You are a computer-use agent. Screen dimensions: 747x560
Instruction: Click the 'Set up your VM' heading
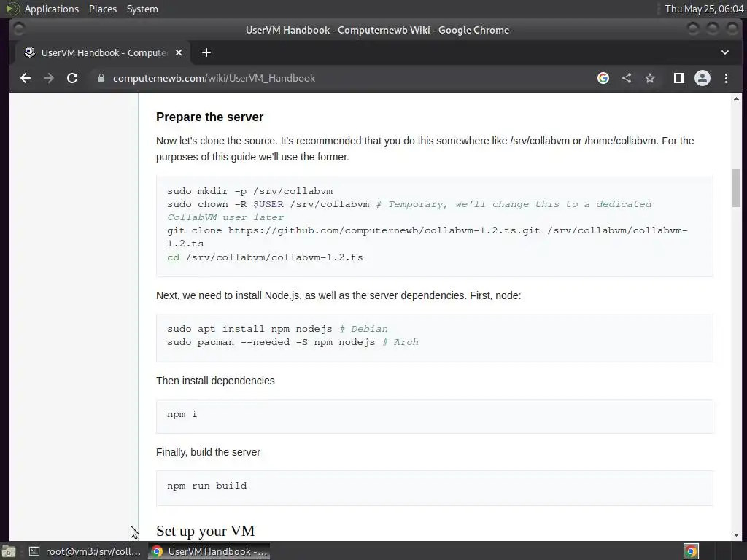[x=205, y=531]
